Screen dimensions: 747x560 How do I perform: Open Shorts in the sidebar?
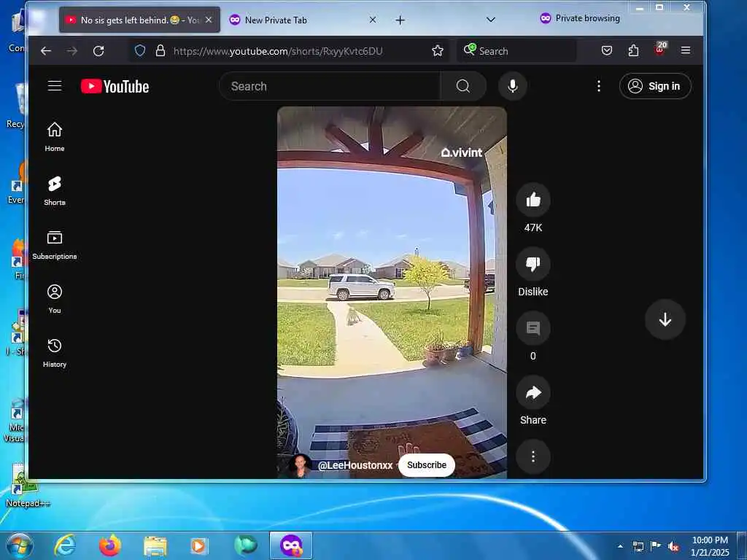(x=55, y=190)
